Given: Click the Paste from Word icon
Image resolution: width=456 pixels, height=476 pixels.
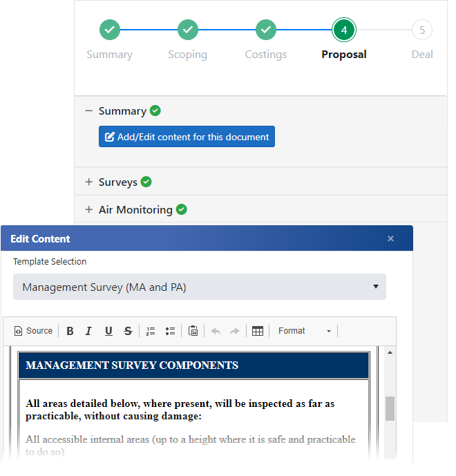Looking at the screenshot, I should (x=193, y=331).
